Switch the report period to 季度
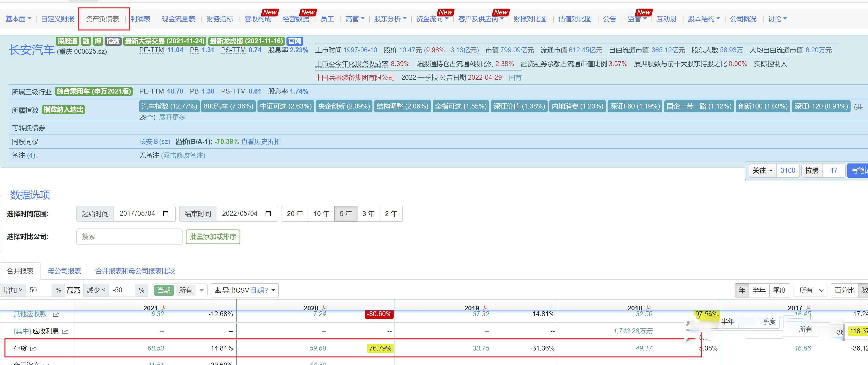Screen dimensions: 868x365 [779, 290]
